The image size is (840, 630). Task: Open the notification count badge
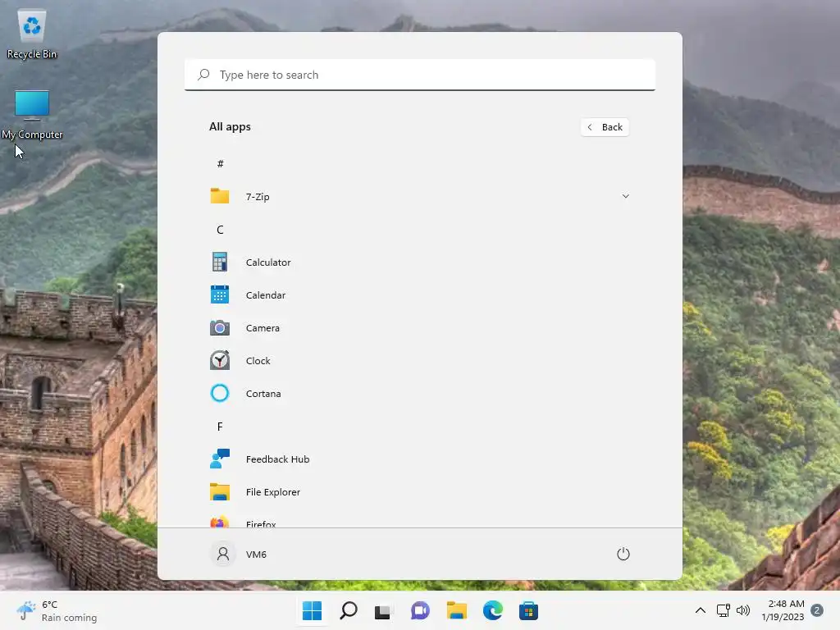817,610
